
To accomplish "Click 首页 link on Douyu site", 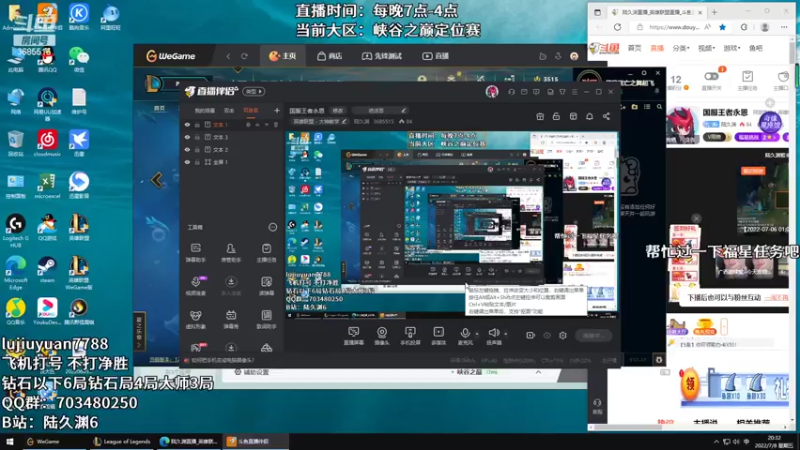I will [634, 48].
